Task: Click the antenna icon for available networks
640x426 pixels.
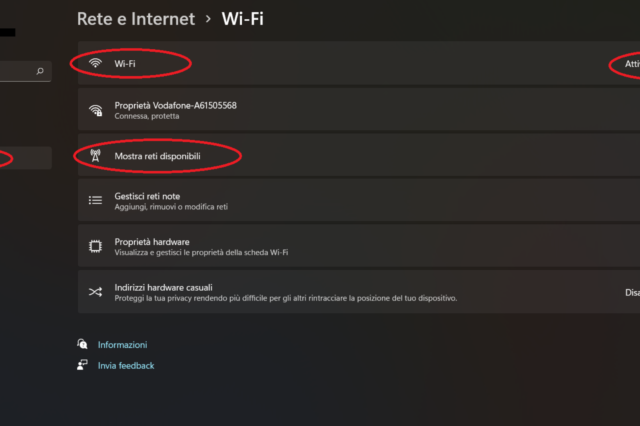Action: click(96, 156)
